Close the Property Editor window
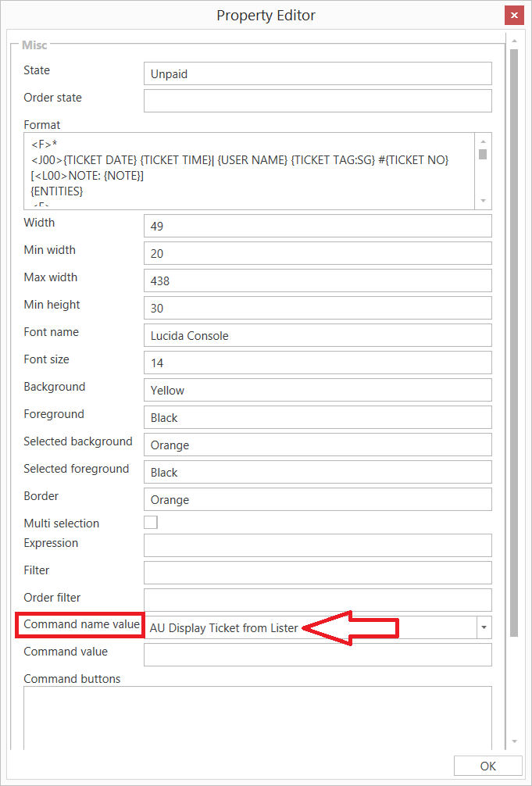Screen dimensions: 532x786 coord(513,16)
